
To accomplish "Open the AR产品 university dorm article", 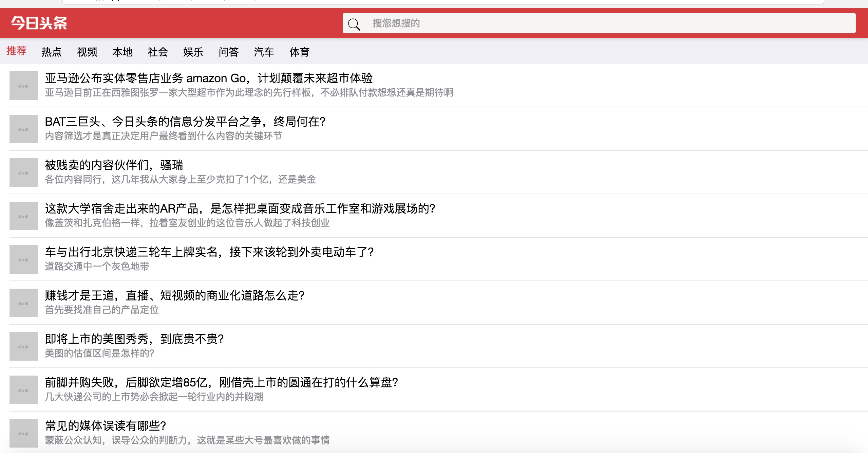I will [240, 209].
